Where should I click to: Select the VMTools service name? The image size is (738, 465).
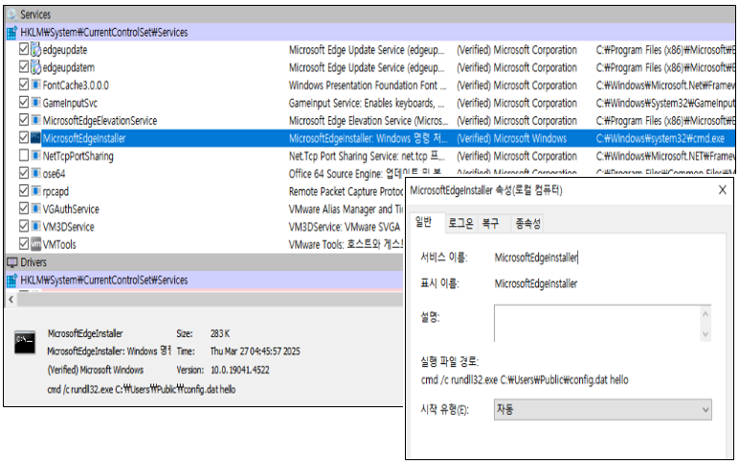point(59,245)
